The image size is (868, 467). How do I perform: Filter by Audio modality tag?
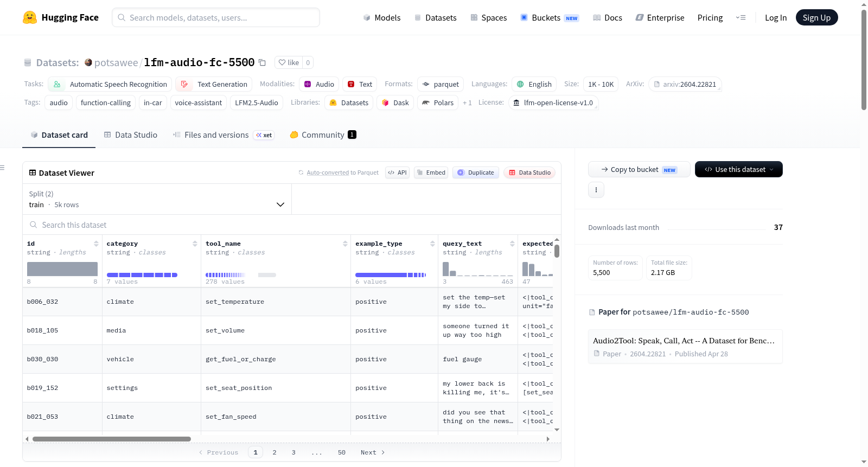[x=319, y=84]
